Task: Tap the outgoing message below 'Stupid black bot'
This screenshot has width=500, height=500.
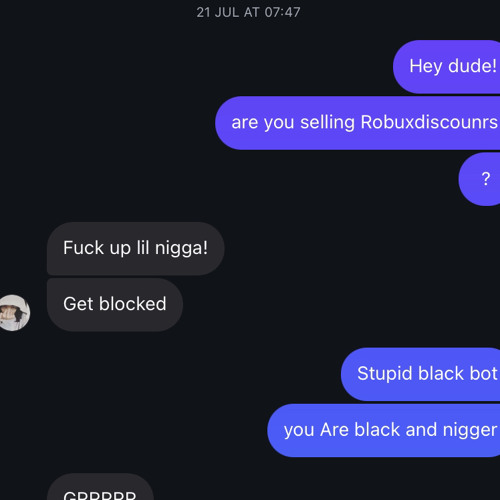Action: (x=383, y=430)
